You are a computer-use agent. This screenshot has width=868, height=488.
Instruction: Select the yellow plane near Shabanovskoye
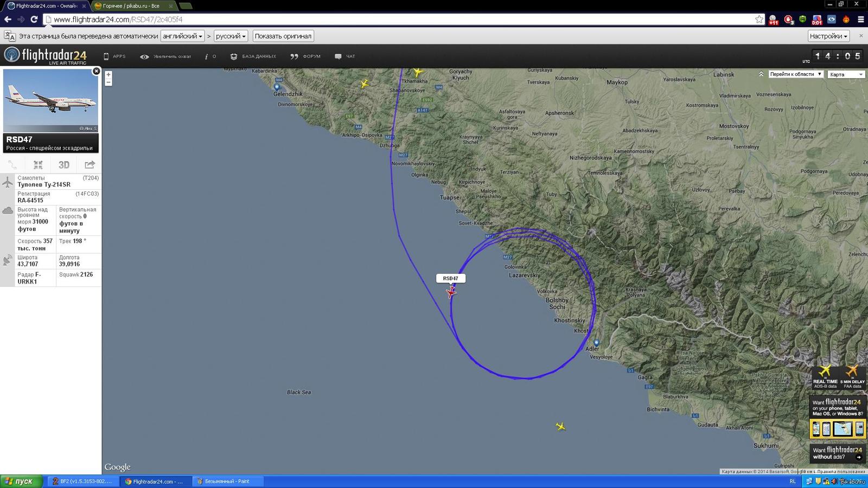364,84
